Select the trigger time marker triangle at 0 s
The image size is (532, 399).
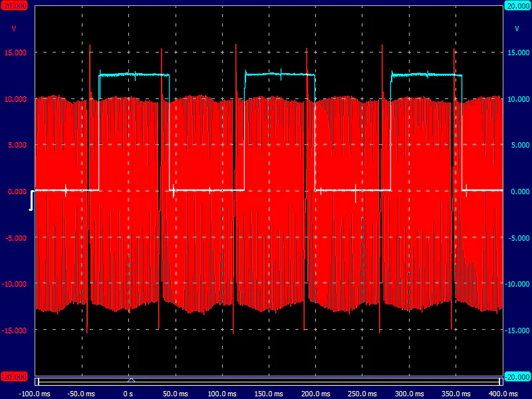(x=131, y=380)
